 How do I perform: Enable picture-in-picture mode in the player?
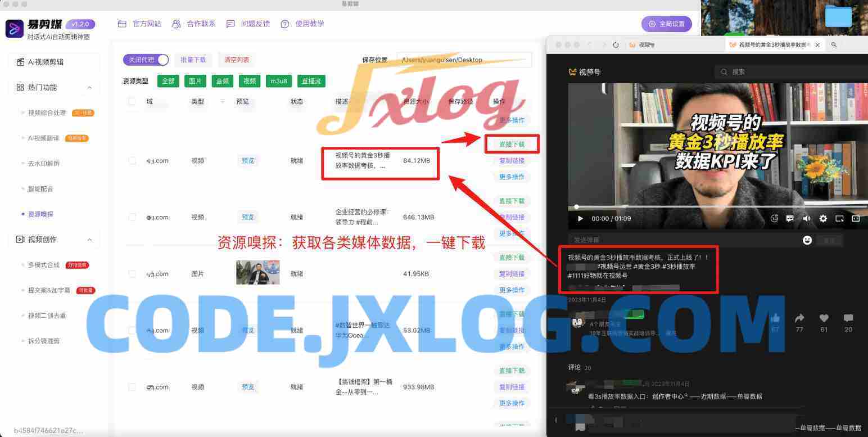838,218
